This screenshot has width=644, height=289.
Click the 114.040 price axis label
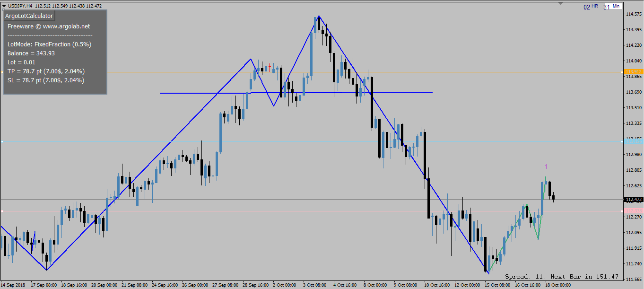click(634, 61)
